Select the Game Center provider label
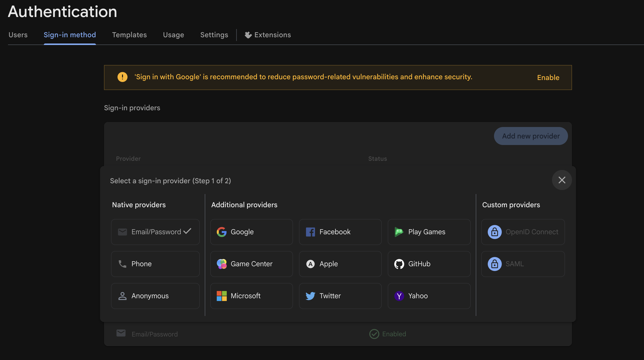644x360 pixels. [251, 264]
